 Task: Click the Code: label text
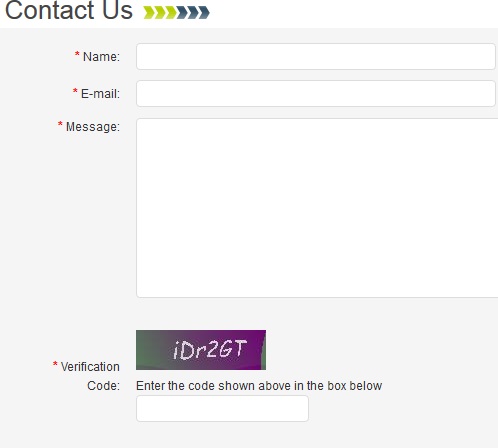(x=103, y=386)
